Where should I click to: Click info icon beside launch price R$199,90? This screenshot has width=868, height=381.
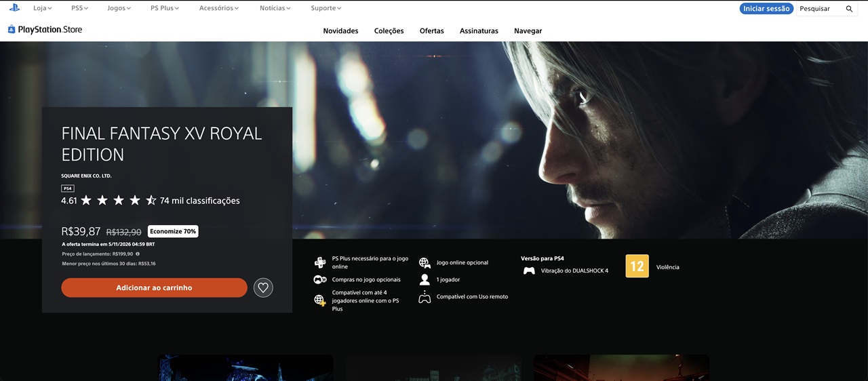click(x=138, y=254)
